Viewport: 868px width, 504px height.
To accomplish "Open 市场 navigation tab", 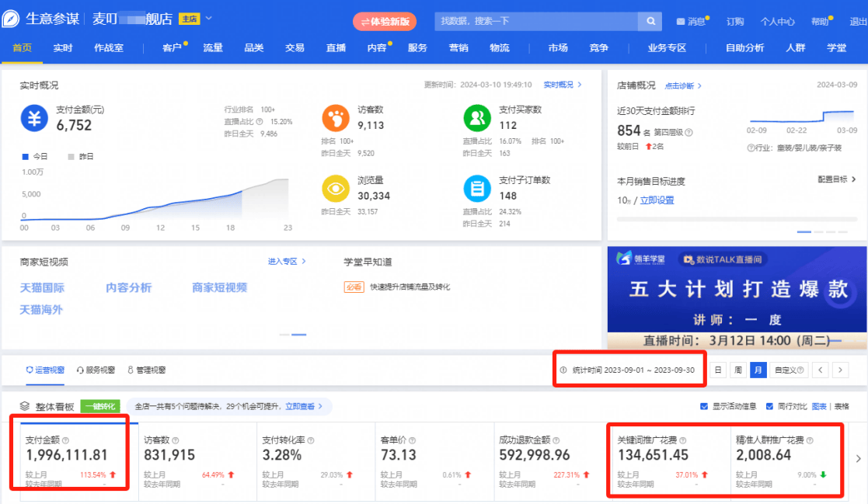I will coord(558,48).
